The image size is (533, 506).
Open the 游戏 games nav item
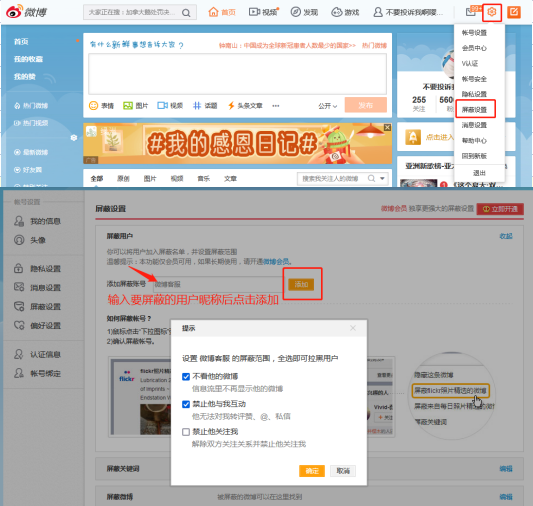(345, 12)
